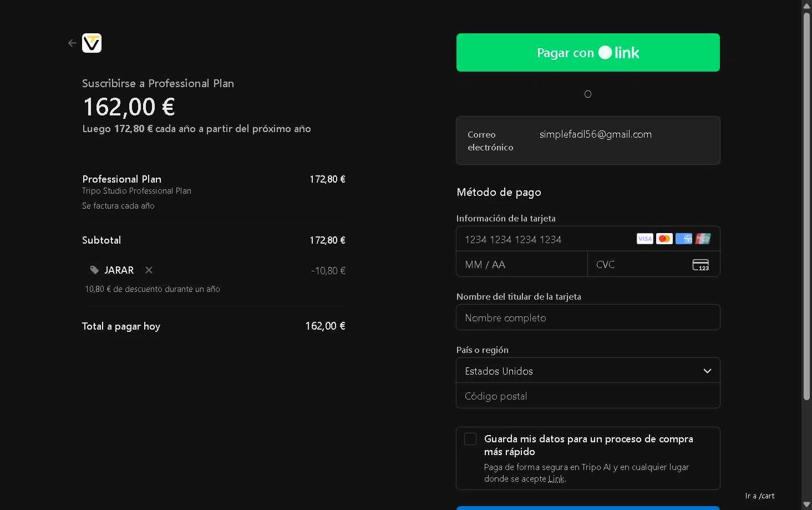The width and height of the screenshot is (812, 510).
Task: Remove the JARAR promo code
Action: pos(149,270)
